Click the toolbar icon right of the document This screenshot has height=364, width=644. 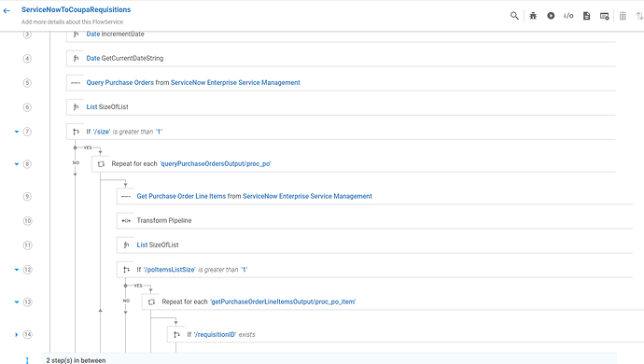coord(605,16)
